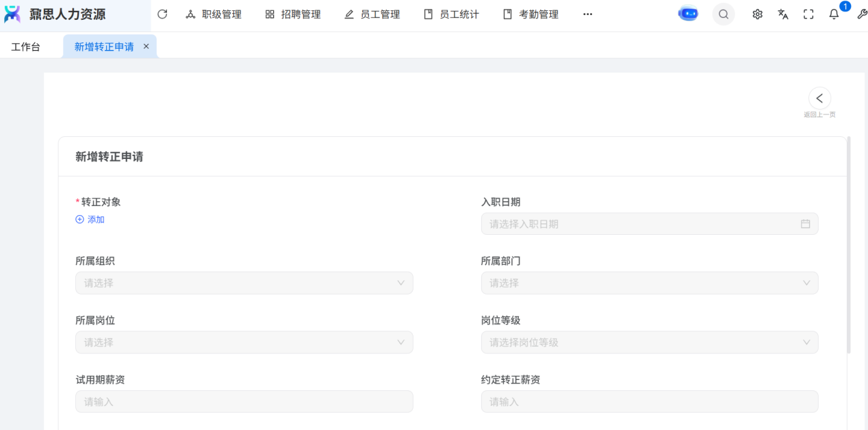This screenshot has height=430, width=868.
Task: Open the 招聘管理 menu
Action: (x=293, y=14)
